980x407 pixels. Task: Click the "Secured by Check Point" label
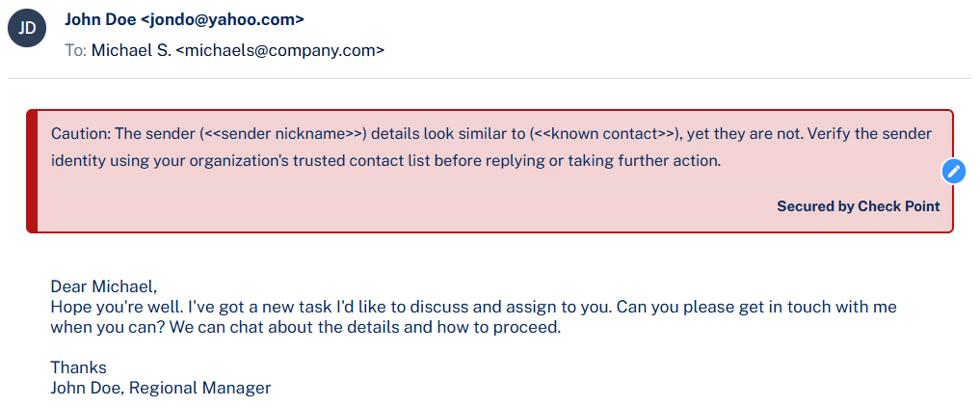click(858, 205)
